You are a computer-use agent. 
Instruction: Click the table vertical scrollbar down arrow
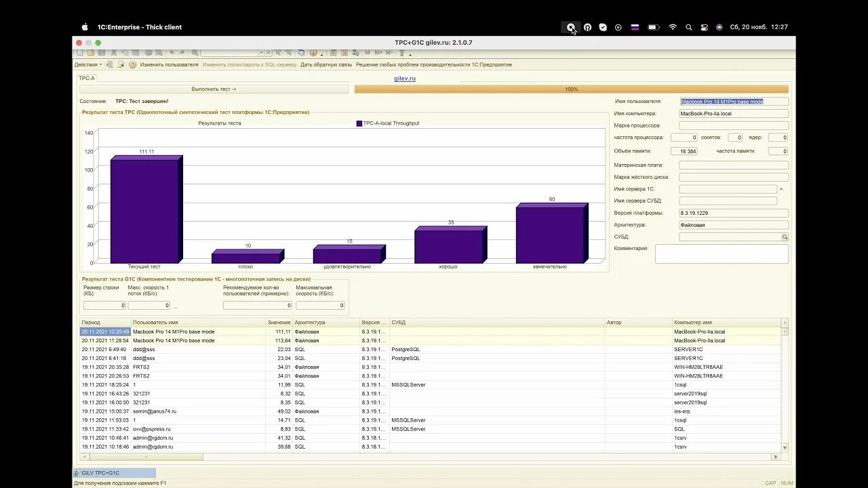coord(785,448)
